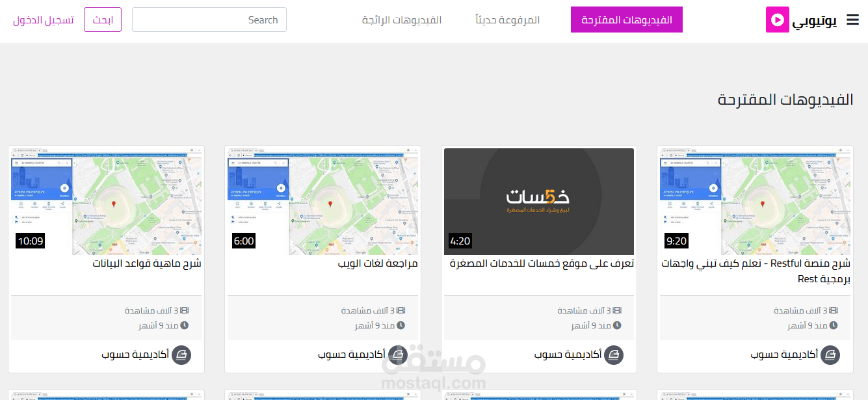This screenshot has height=400, width=868.
Task: Click 3 آلاف مشاهدة on Restful card
Action: [800, 311]
